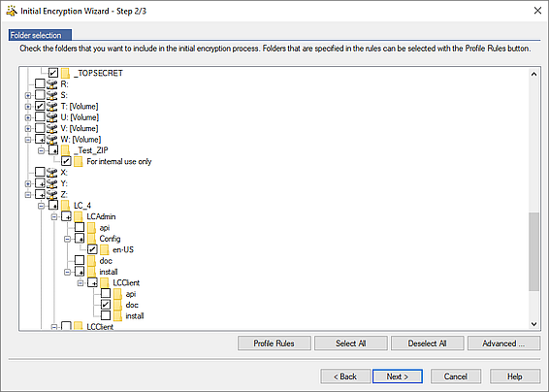Expand the V: [Volume] node

(x=28, y=128)
